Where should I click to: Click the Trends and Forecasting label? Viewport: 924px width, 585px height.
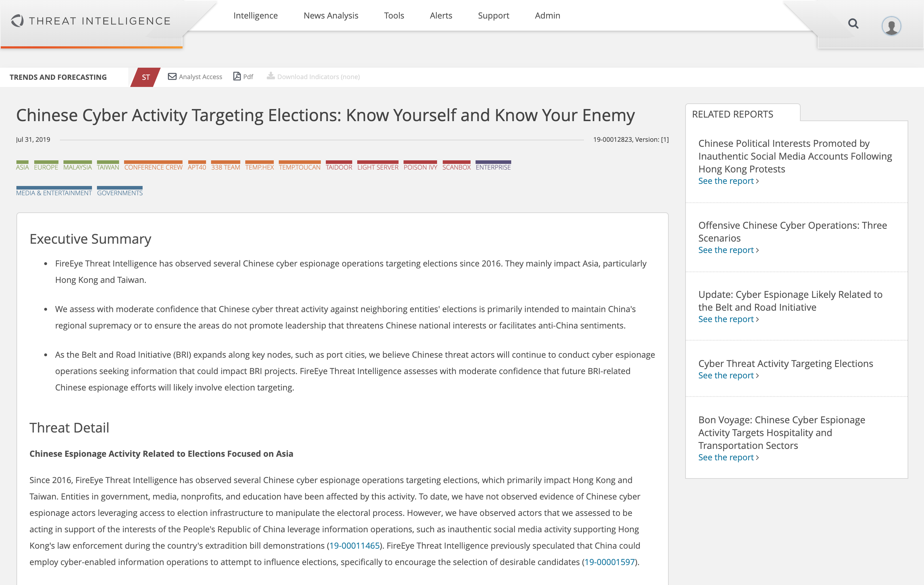58,77
